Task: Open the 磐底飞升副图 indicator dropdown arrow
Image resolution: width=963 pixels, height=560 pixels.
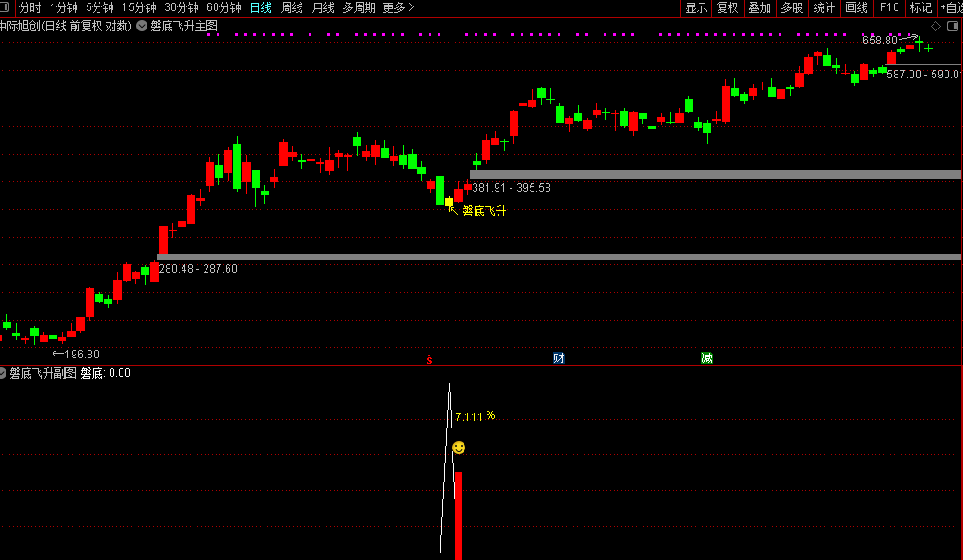Action: tap(3, 373)
